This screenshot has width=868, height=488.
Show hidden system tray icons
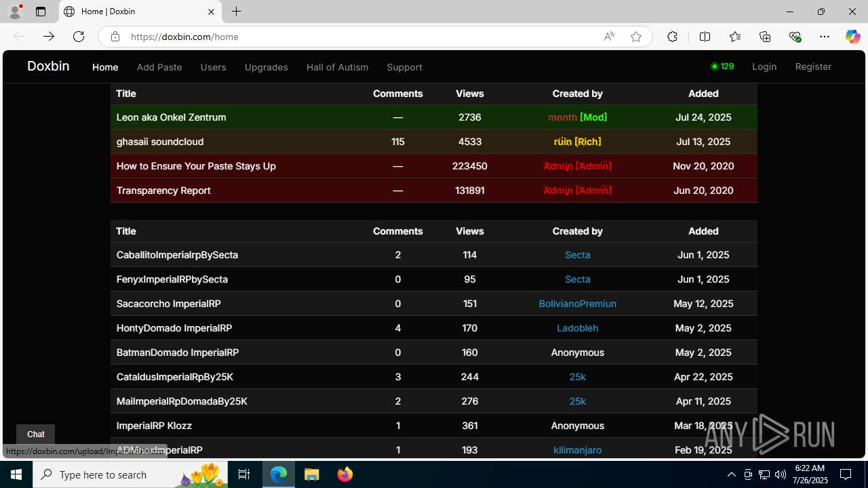point(732,474)
